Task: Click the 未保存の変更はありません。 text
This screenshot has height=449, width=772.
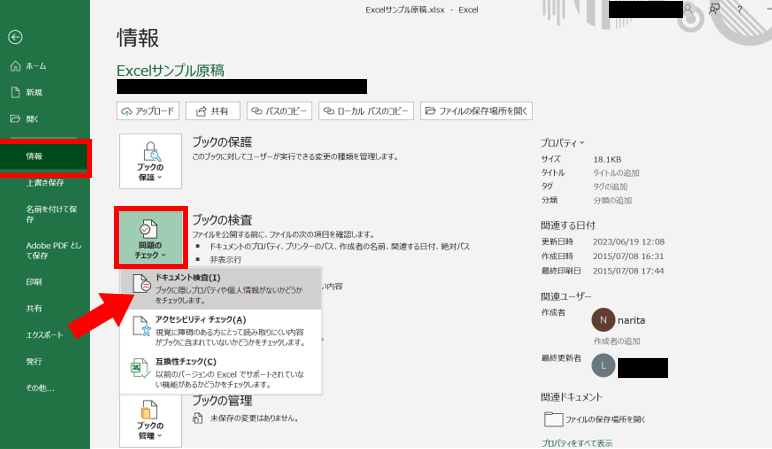Action: pos(254,418)
